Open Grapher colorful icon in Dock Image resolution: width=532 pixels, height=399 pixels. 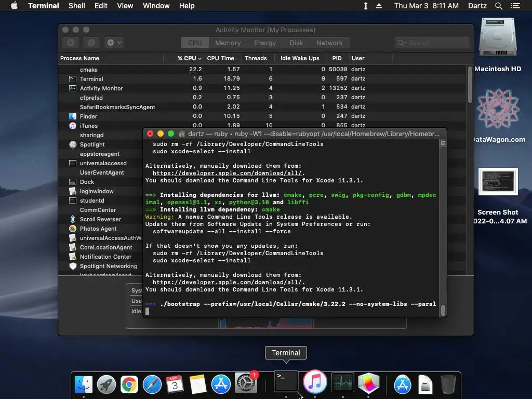[368, 384]
